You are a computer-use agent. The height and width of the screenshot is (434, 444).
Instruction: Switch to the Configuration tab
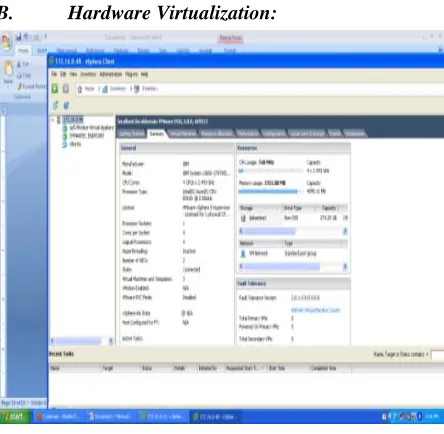(x=274, y=134)
